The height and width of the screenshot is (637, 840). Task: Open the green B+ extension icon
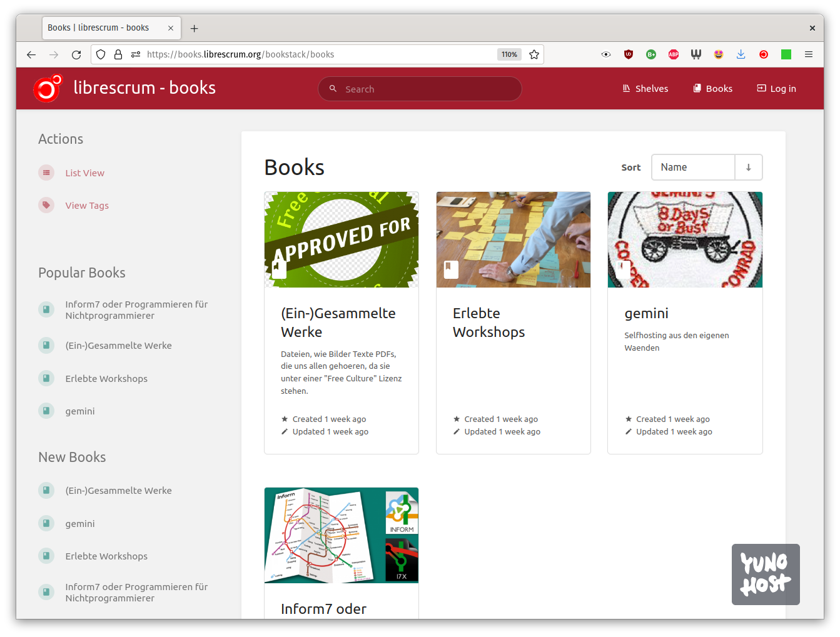click(x=651, y=54)
